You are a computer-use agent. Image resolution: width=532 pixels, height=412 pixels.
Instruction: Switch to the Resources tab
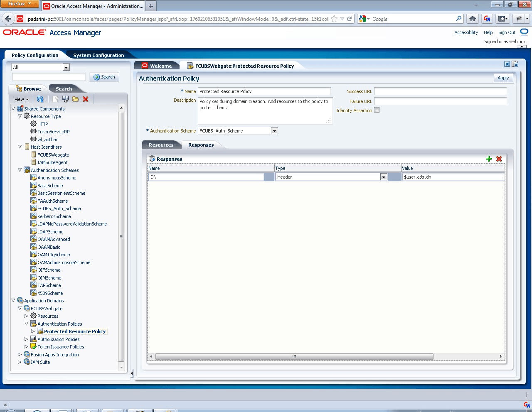pyautogui.click(x=161, y=145)
